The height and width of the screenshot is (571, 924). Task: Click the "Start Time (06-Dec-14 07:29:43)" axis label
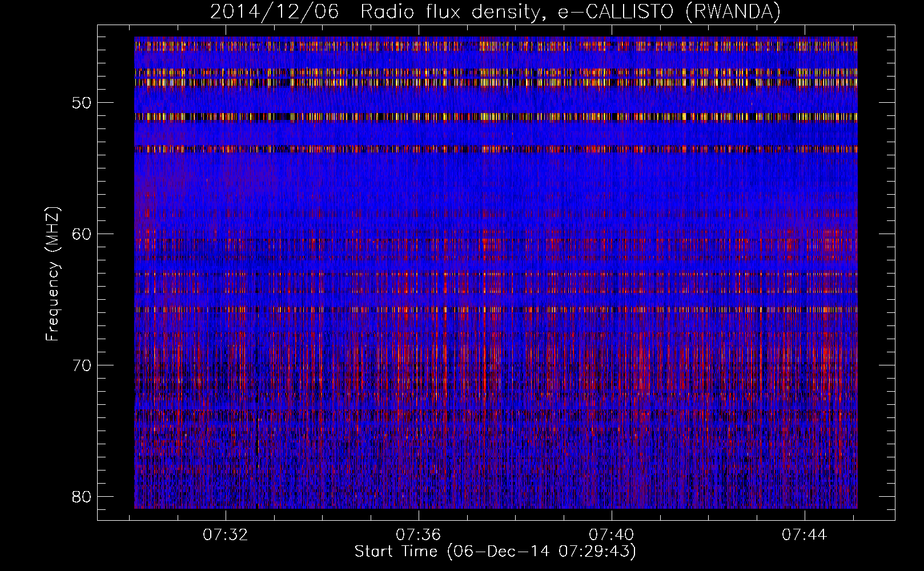495,552
